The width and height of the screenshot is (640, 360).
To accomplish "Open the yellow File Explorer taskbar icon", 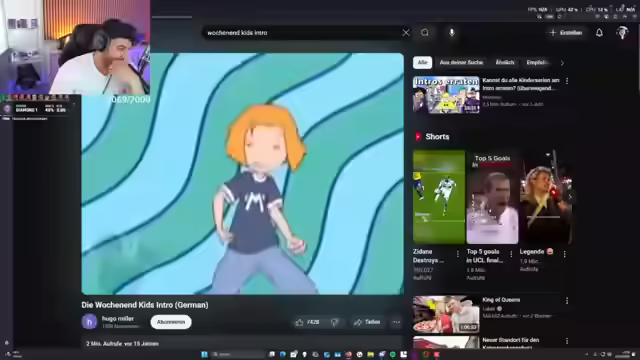I will [x=371, y=354].
